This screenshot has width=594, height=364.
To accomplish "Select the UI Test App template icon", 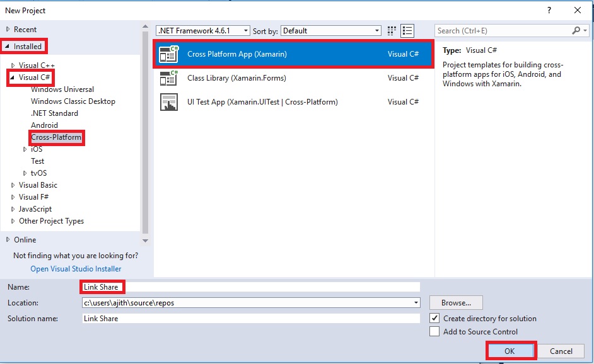I will pos(168,102).
